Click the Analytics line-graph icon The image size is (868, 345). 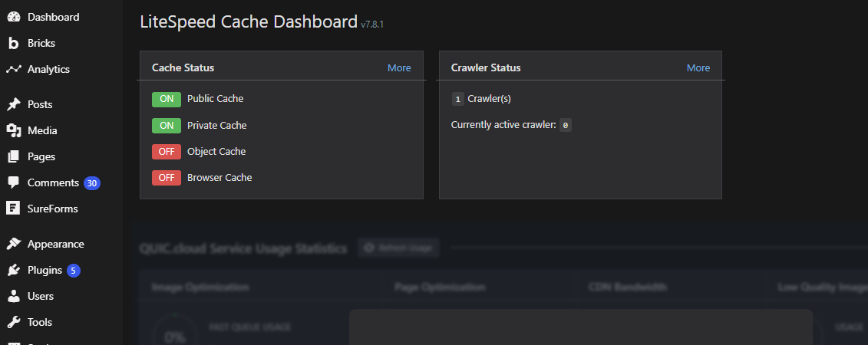tap(14, 69)
